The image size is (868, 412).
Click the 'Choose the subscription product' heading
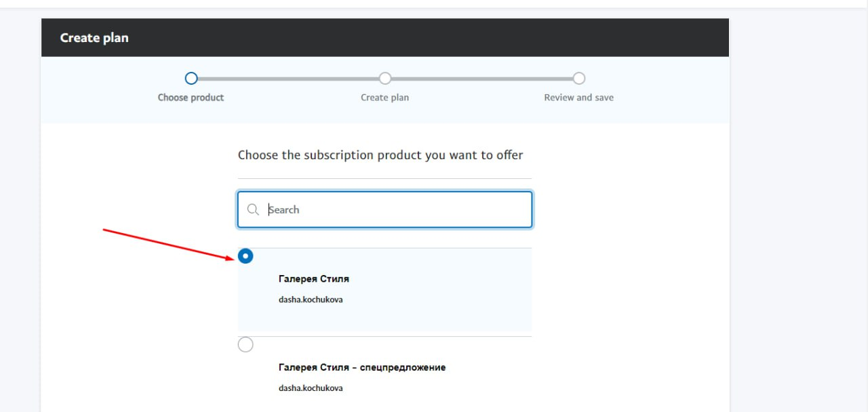pos(380,155)
